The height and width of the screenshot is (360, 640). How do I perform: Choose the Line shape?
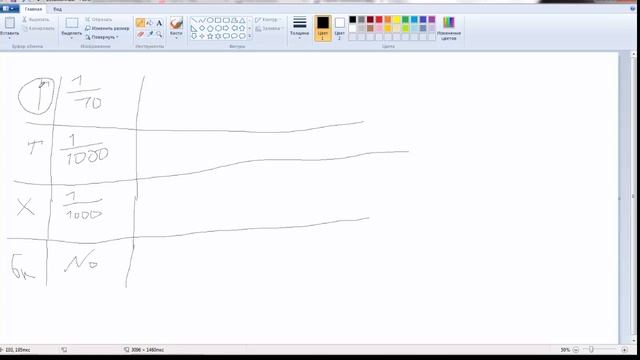[x=194, y=20]
